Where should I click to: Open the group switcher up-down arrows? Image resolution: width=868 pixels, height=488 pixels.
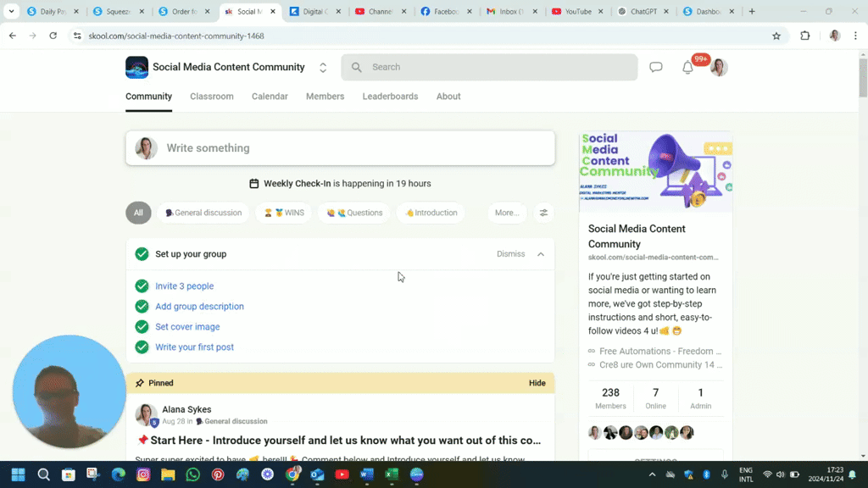(x=323, y=68)
